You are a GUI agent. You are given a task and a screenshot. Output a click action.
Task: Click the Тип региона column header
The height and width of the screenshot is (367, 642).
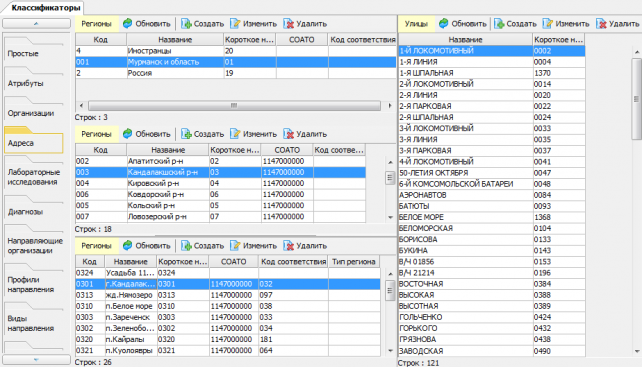coord(354,261)
